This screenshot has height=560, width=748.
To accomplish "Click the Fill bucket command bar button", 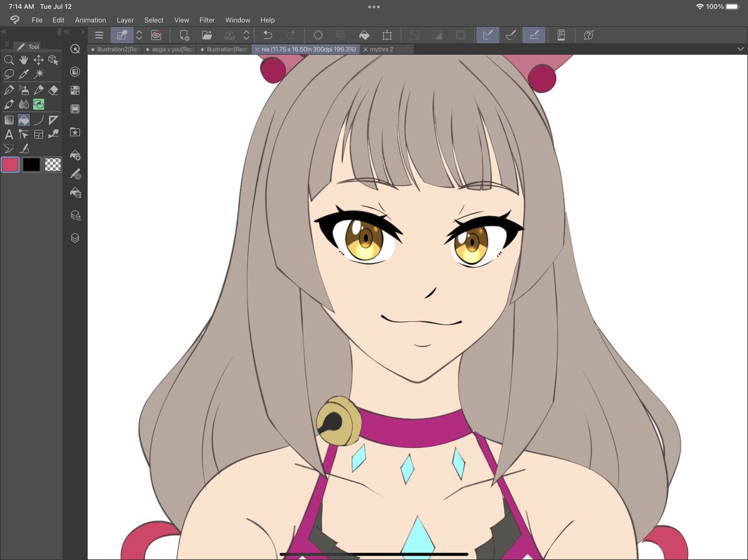I will [x=364, y=36].
